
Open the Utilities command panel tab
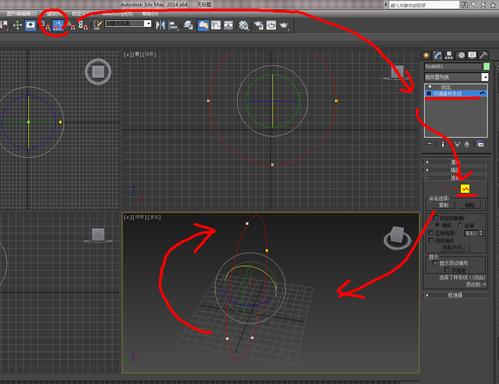pyautogui.click(x=483, y=55)
